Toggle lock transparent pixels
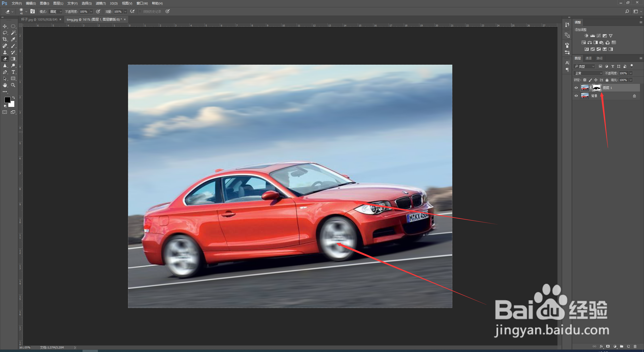Viewport: 644px width, 352px height. point(585,80)
